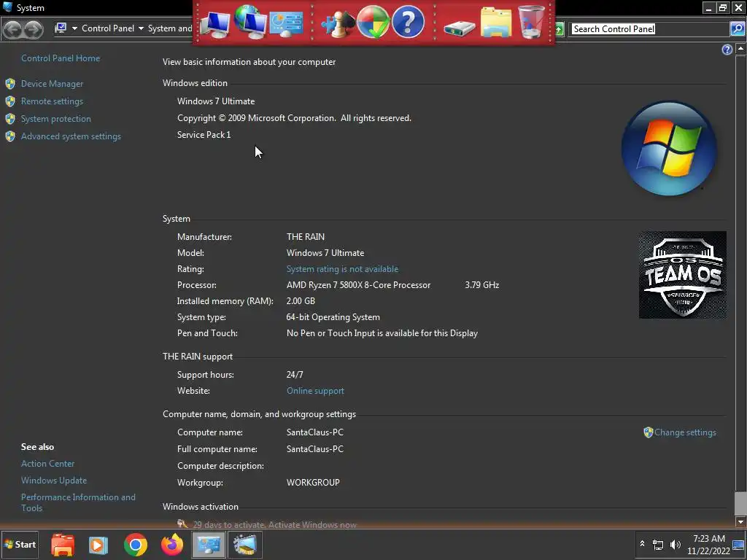Open the Windows flag checkmark icon in dock
The height and width of the screenshot is (560, 747).
(373, 22)
